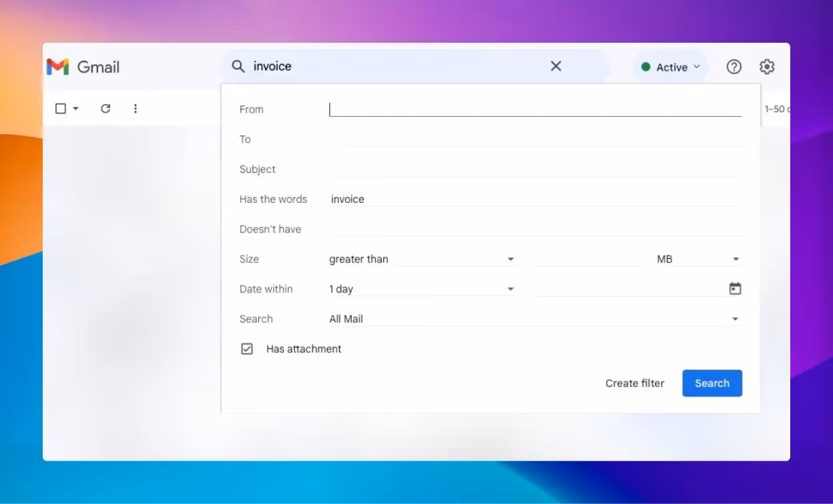The width and height of the screenshot is (833, 504).
Task: Clear the search with the X icon
Action: 555,66
